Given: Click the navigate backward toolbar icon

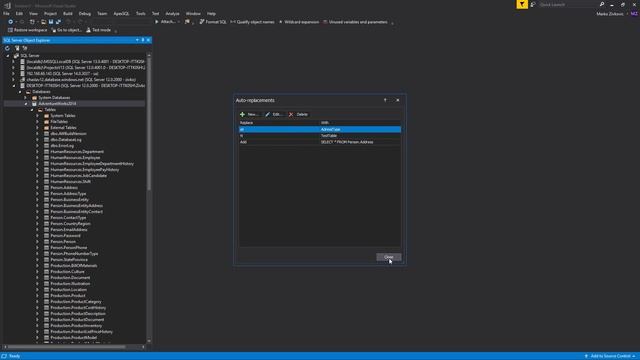Looking at the screenshot, I should (x=11, y=22).
